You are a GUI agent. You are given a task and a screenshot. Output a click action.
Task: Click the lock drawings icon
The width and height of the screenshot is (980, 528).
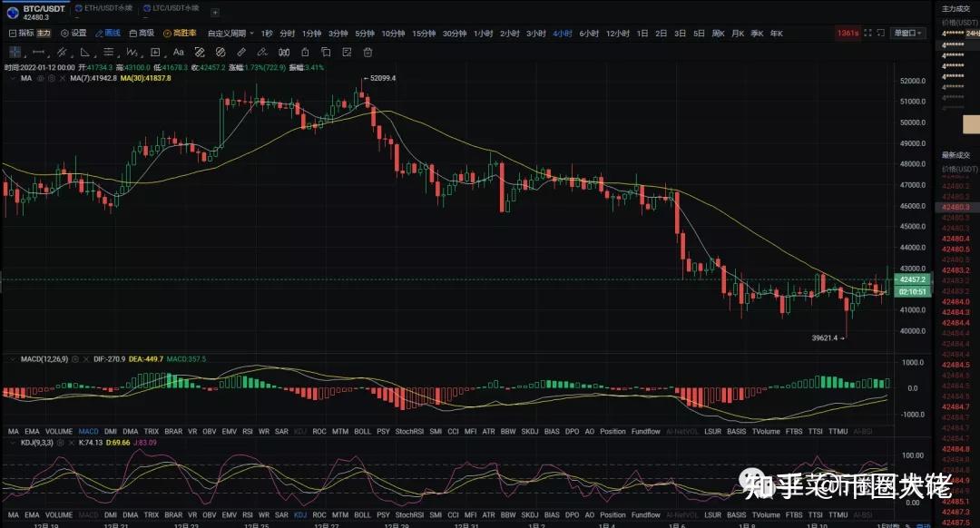coord(305,52)
